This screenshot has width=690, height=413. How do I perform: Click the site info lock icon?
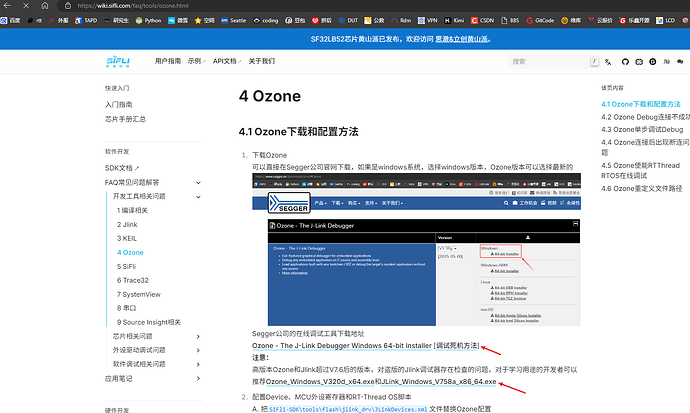click(68, 6)
